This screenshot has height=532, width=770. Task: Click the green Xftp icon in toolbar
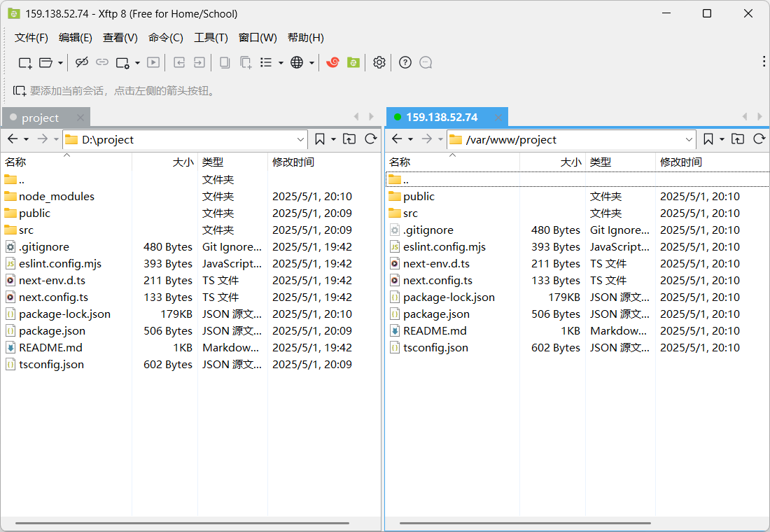pyautogui.click(x=353, y=62)
